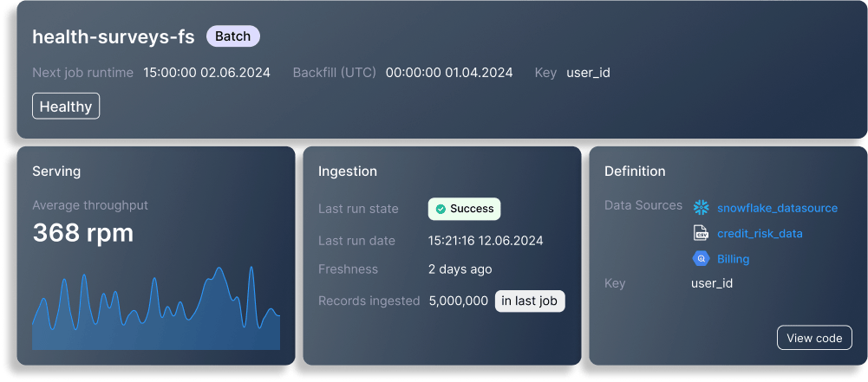
Task: Click the Ingestion card heading
Action: pyautogui.click(x=348, y=172)
